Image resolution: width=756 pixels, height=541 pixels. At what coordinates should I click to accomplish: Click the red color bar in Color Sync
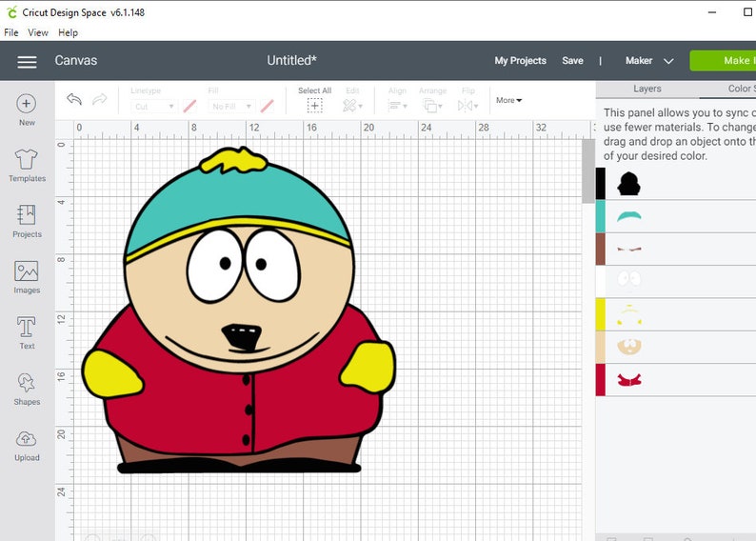600,380
